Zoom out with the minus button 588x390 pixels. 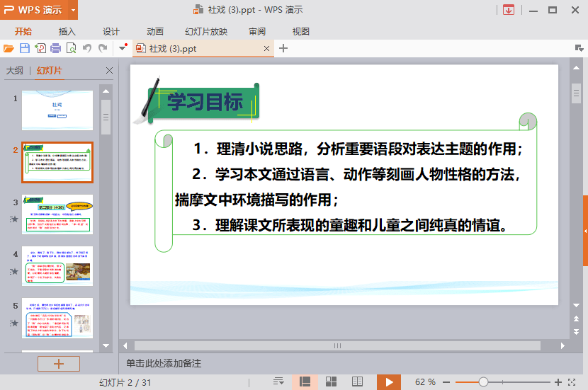446,382
